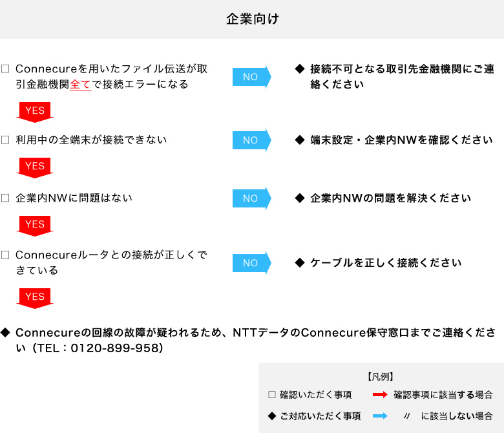Click 端末設定・企業内NWを確認ください instruction
Viewport: 504px width, 433px height.
pyautogui.click(x=401, y=140)
